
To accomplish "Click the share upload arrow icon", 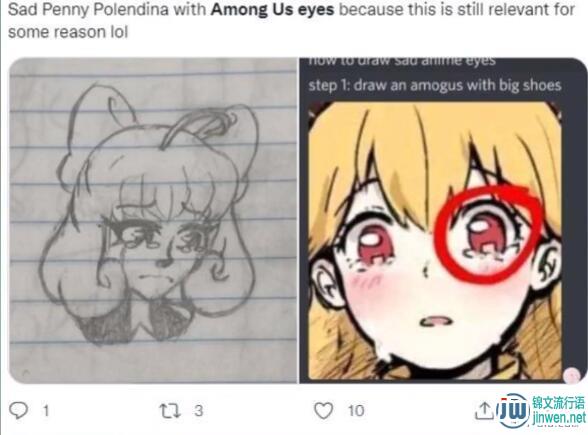I will tap(484, 411).
